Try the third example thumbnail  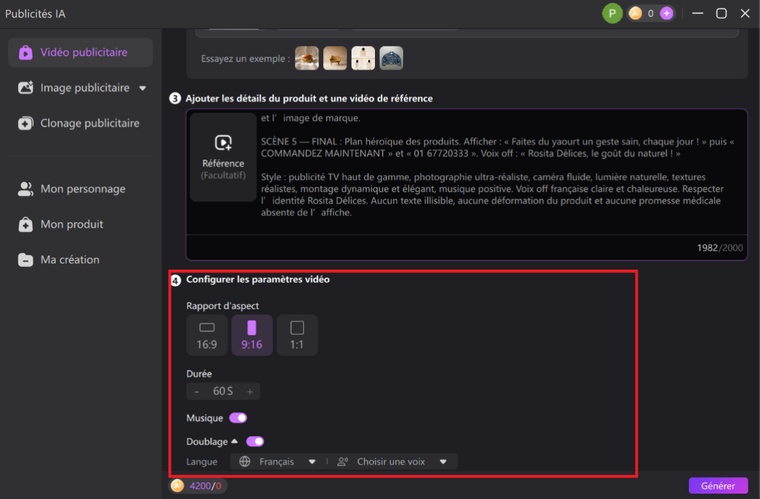363,58
